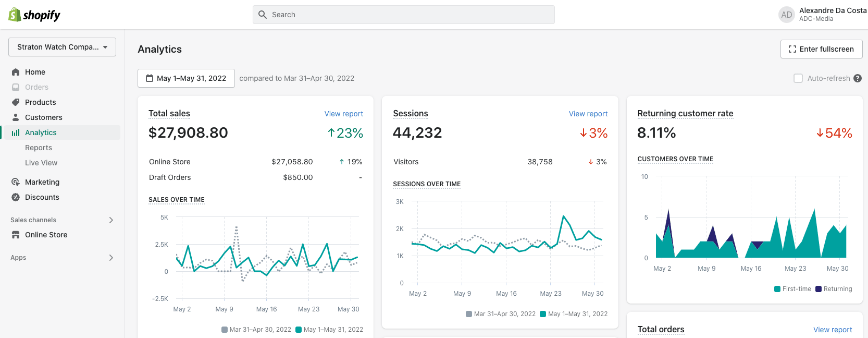Viewport: 868px width, 338px height.
Task: Open the AD user avatar menu
Action: point(787,15)
